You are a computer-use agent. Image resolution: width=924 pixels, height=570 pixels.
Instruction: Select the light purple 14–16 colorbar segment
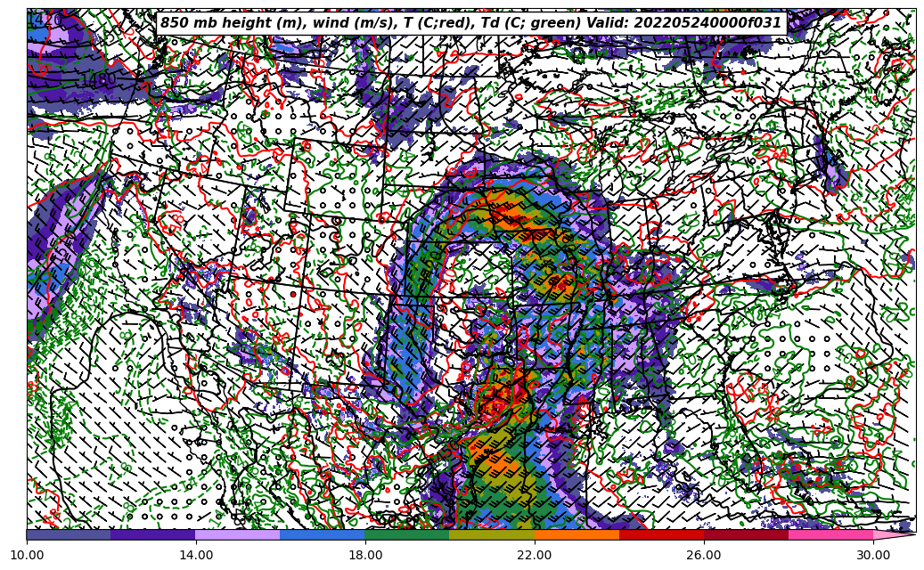point(238,534)
